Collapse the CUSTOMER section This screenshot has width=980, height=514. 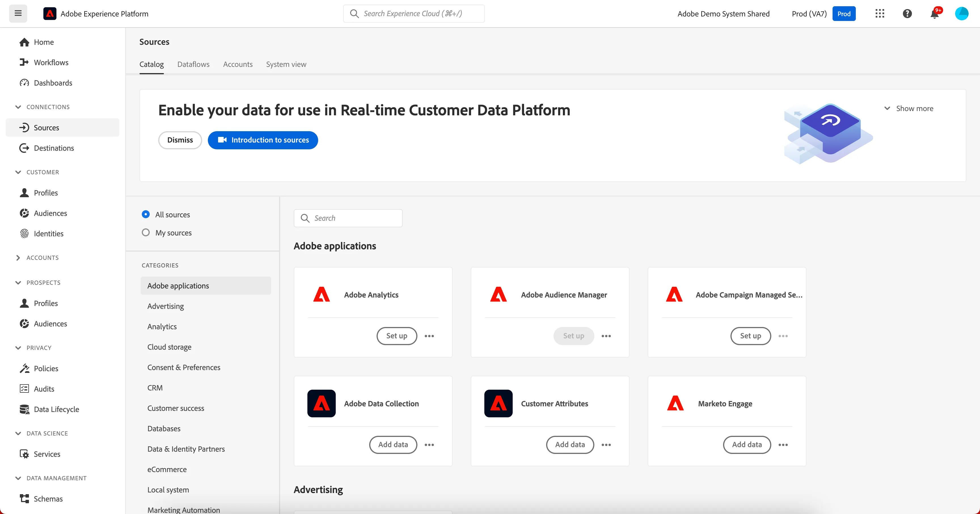18,172
